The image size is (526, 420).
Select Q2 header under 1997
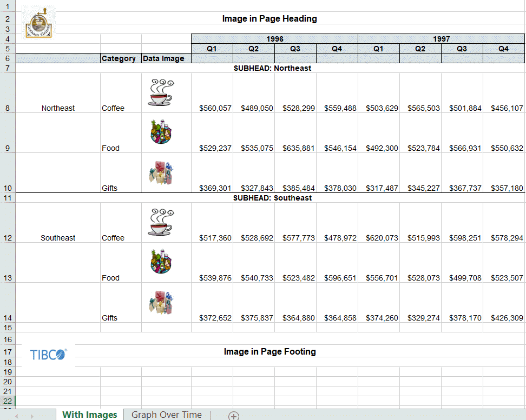click(420, 49)
